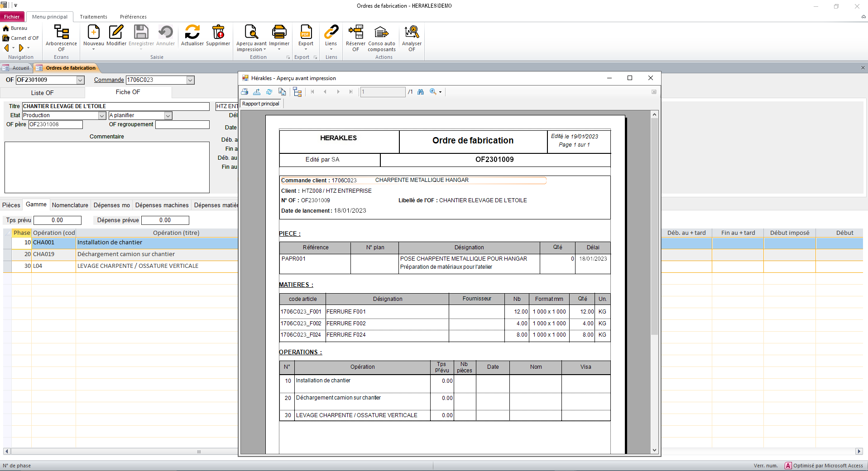The width and height of the screenshot is (868, 471).
Task: Open the Commande dropdown list
Action: coord(190,80)
